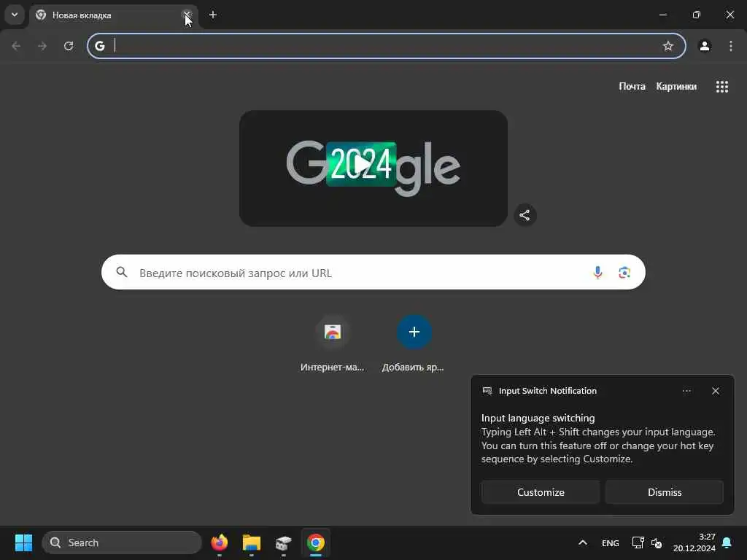The width and height of the screenshot is (747, 560).
Task: Go forward with the forward arrow
Action: point(42,46)
